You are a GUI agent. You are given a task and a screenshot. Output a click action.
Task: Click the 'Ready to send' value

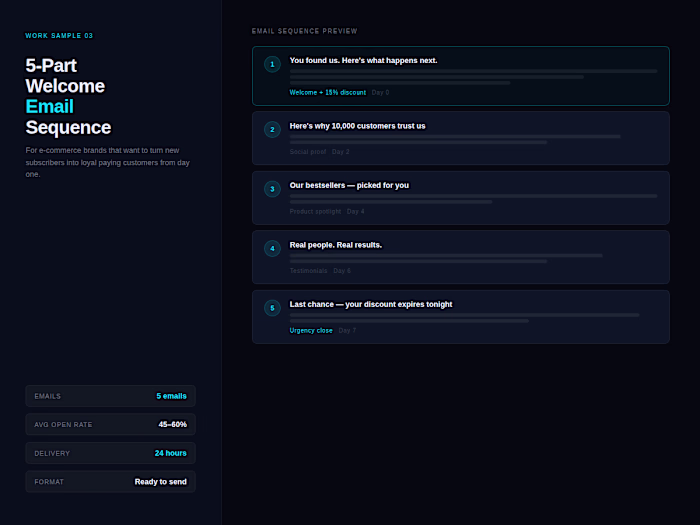coord(161,482)
